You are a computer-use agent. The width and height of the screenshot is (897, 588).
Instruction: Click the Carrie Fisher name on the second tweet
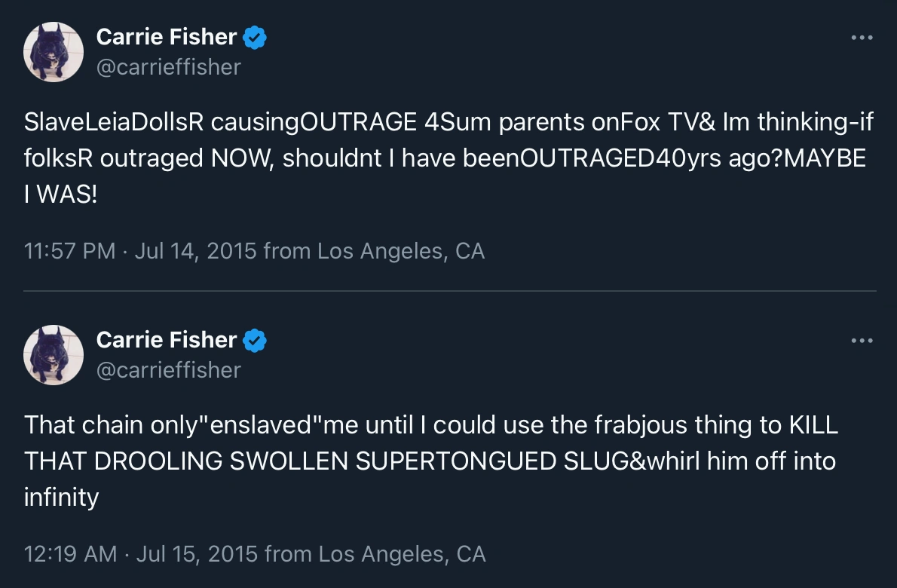[167, 340]
